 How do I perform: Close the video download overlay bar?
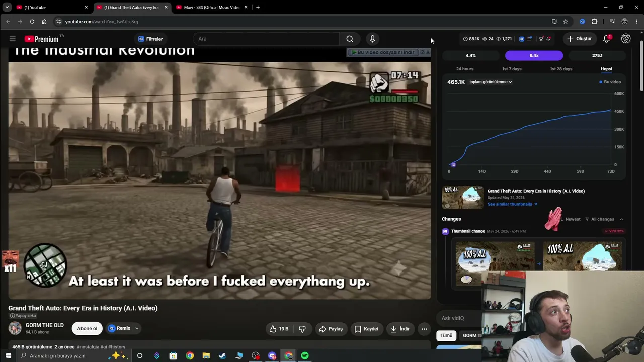428,52
